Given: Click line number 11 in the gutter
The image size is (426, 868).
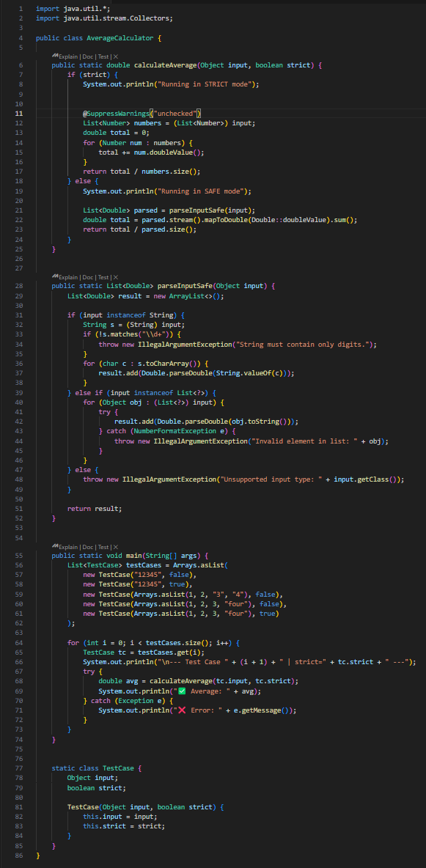Looking at the screenshot, I should [x=19, y=114].
